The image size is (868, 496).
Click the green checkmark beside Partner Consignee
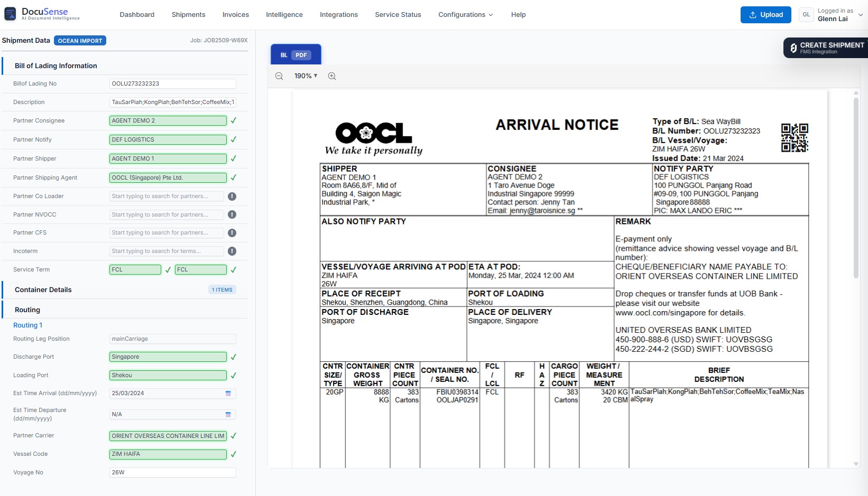point(233,120)
